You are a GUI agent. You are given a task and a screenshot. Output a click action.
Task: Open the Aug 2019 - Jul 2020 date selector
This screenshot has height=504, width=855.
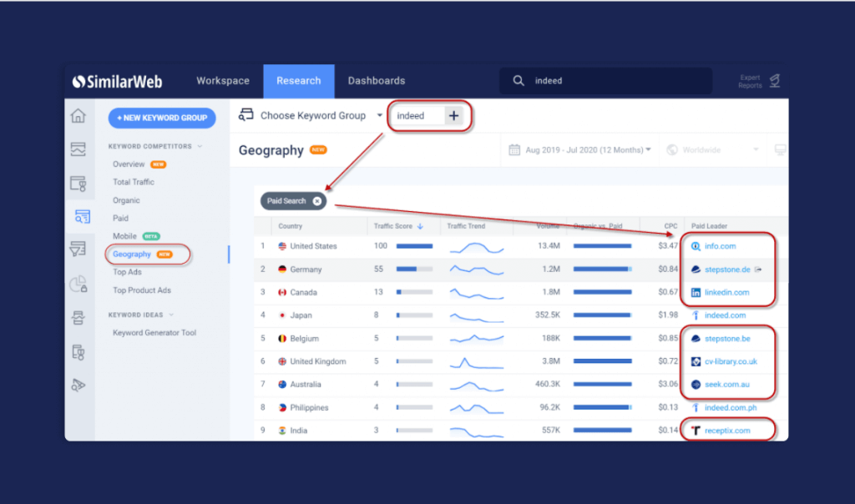coord(584,149)
